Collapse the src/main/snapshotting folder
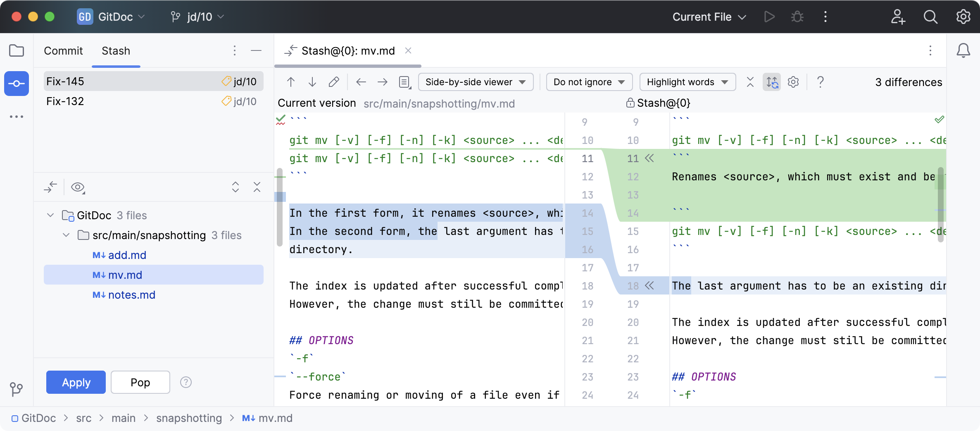Image resolution: width=980 pixels, height=431 pixels. pos(66,235)
